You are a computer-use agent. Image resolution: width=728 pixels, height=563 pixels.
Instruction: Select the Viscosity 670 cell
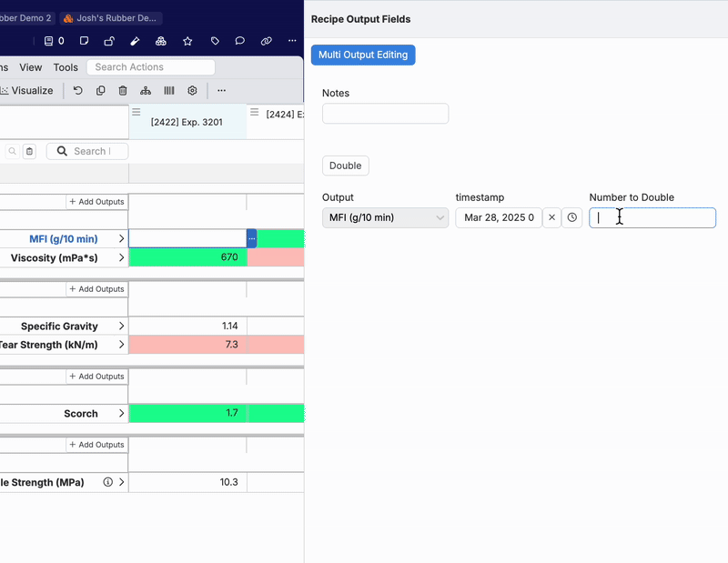coord(188,257)
